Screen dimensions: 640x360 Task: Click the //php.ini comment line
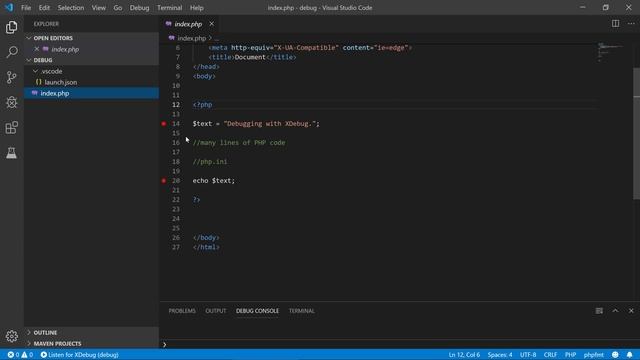click(x=210, y=162)
